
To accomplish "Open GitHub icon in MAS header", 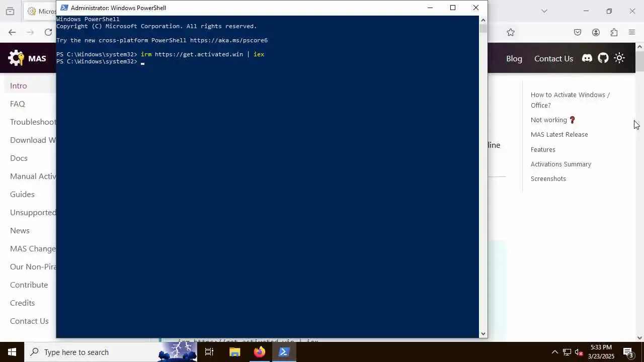I will [603, 58].
